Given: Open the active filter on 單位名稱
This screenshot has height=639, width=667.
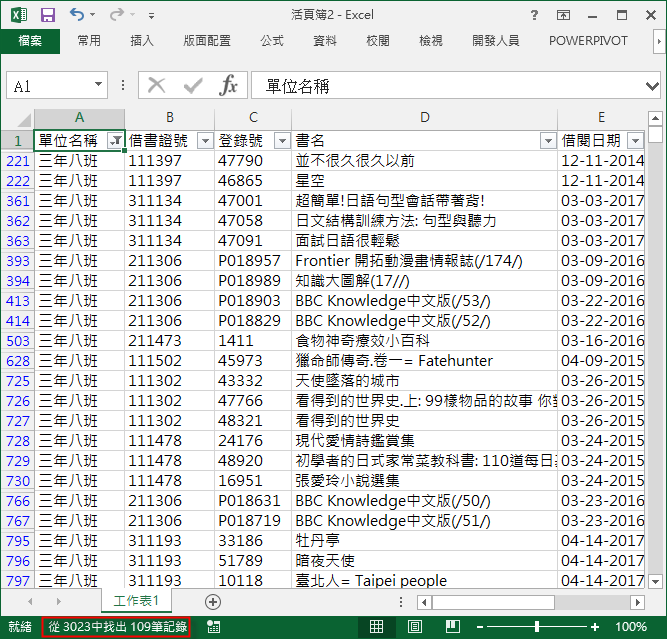Looking at the screenshot, I should [115, 140].
